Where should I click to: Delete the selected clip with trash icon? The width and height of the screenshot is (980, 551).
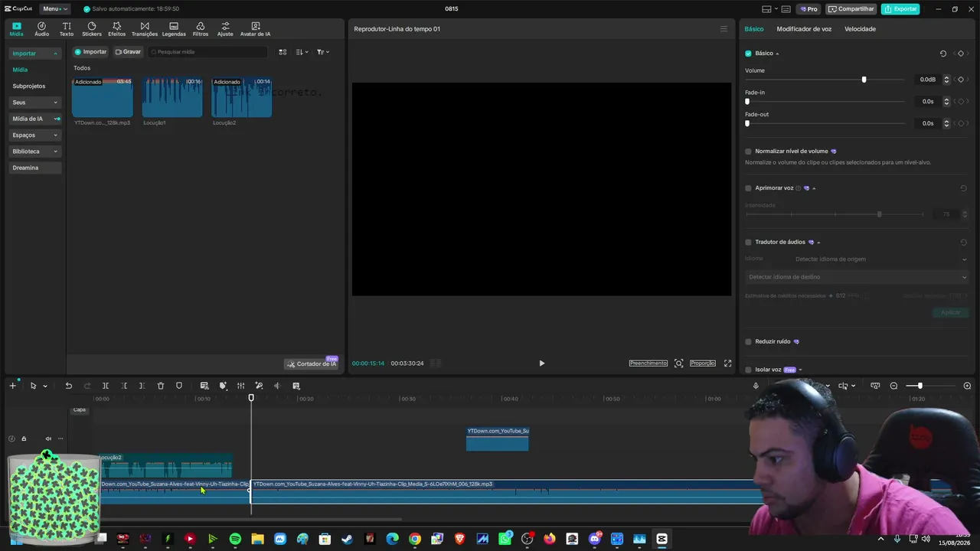coord(161,386)
